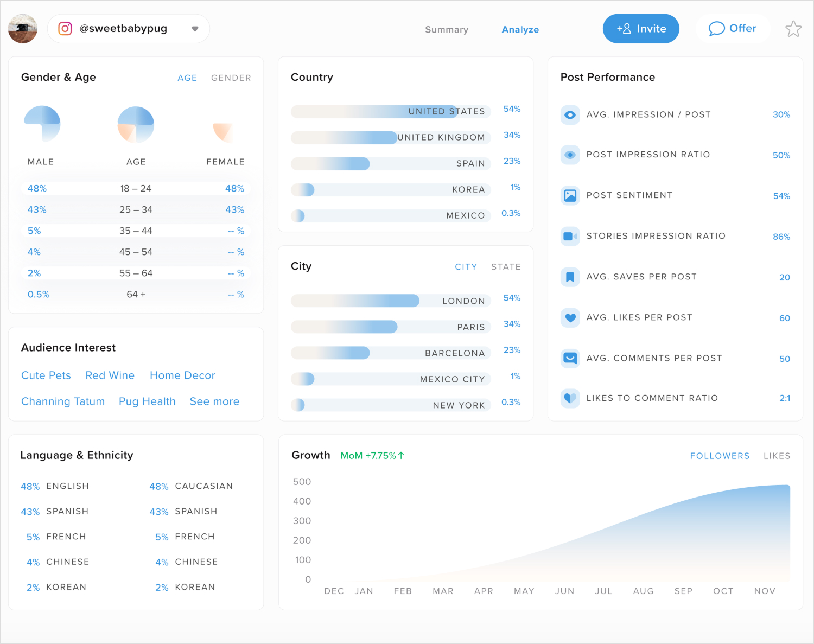Click the Avg. Comments envelope icon
The width and height of the screenshot is (814, 644).
[570, 358]
